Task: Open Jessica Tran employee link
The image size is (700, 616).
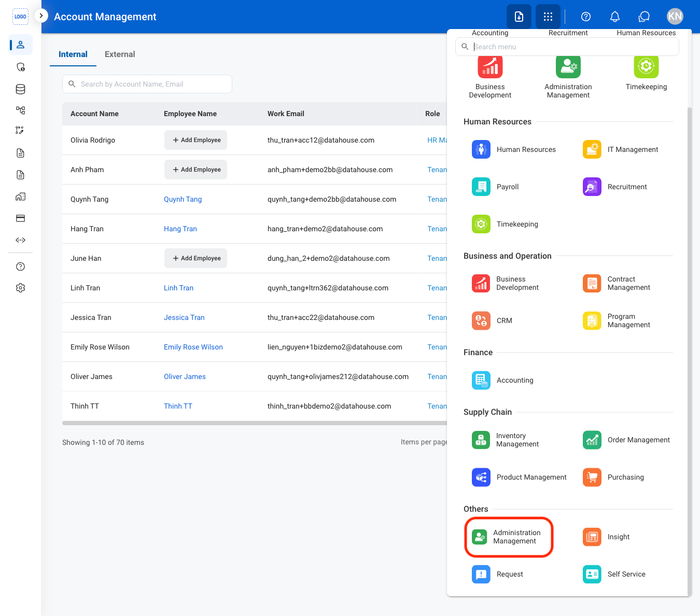Action: [x=184, y=317]
